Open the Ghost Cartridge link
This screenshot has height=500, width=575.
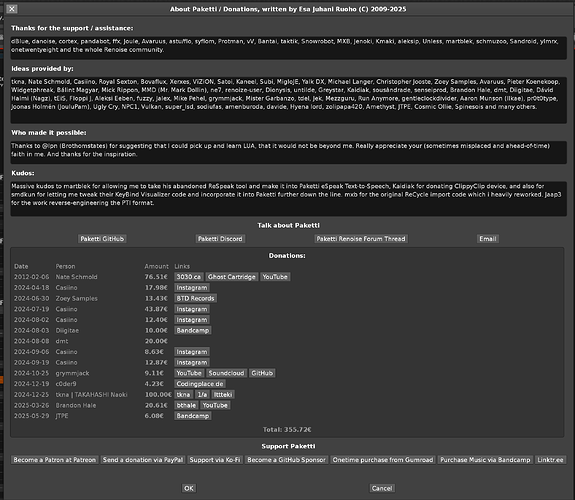[x=232, y=277]
